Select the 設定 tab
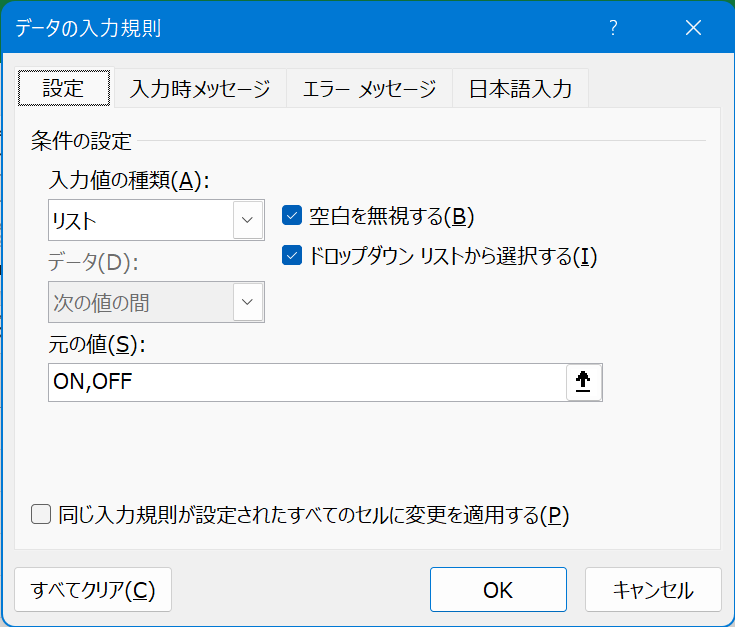The width and height of the screenshot is (735, 627). pos(63,88)
